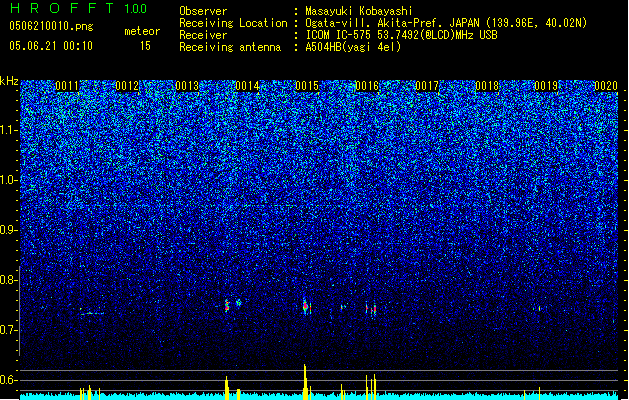Click the 1.1 kHz axis tick label
Image resolution: width=629 pixels, height=400 pixels.
pyautogui.click(x=9, y=130)
